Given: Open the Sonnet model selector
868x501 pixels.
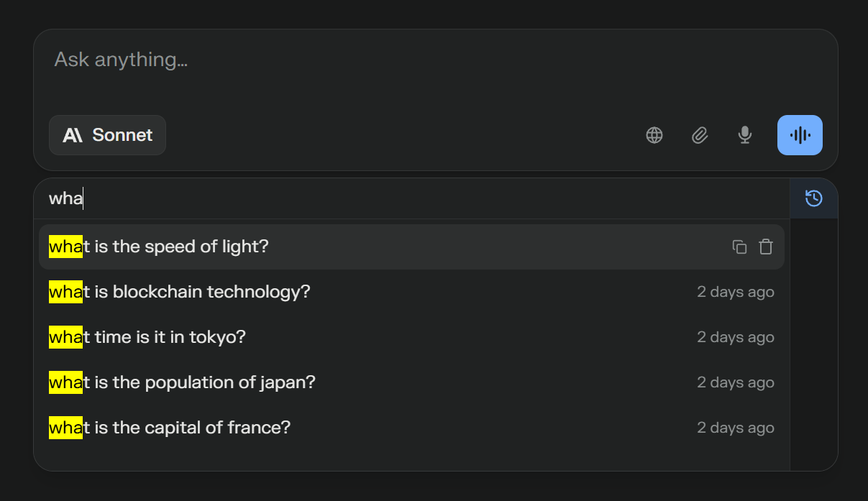Looking at the screenshot, I should click(108, 135).
